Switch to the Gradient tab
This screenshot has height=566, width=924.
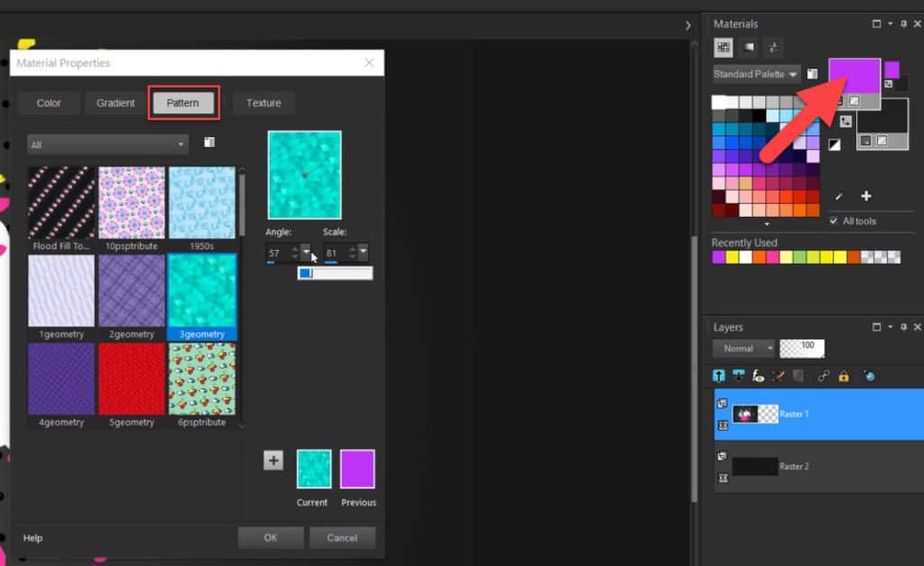click(115, 102)
